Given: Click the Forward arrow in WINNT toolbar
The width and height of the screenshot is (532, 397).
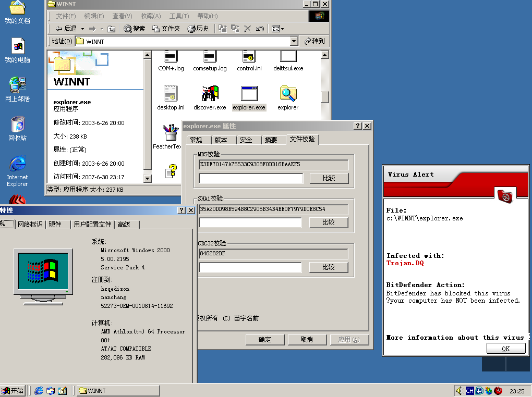Looking at the screenshot, I should [92, 29].
